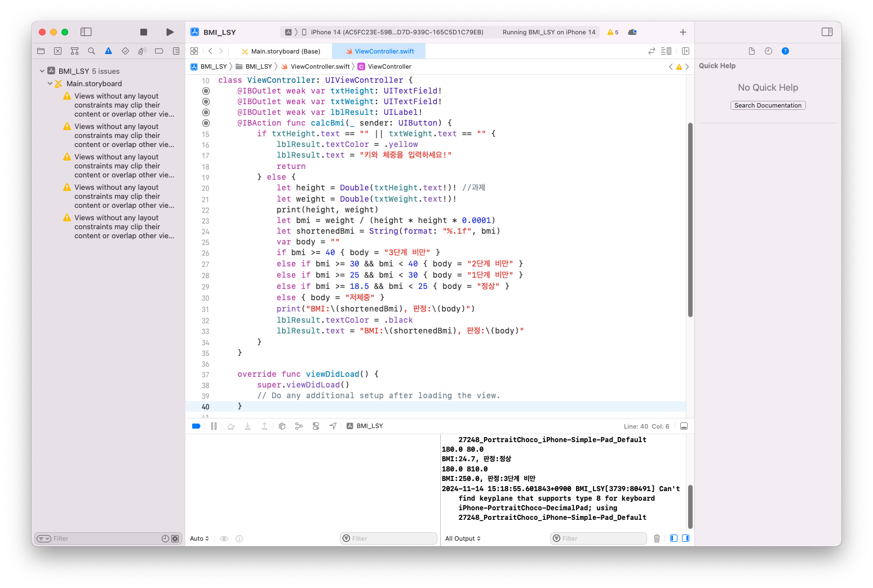Open the Find navigator magnifier icon
Screen dimensions: 873x588
pyautogui.click(x=91, y=51)
